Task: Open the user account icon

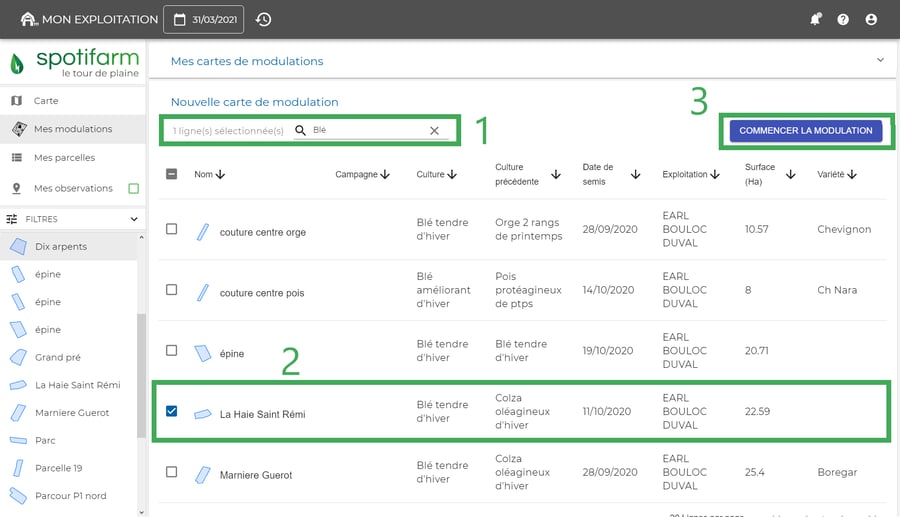Action: pyautogui.click(x=871, y=20)
